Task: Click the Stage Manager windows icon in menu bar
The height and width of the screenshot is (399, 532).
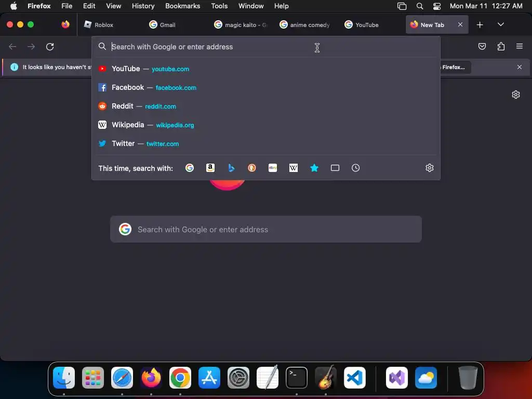Action: 402,6
